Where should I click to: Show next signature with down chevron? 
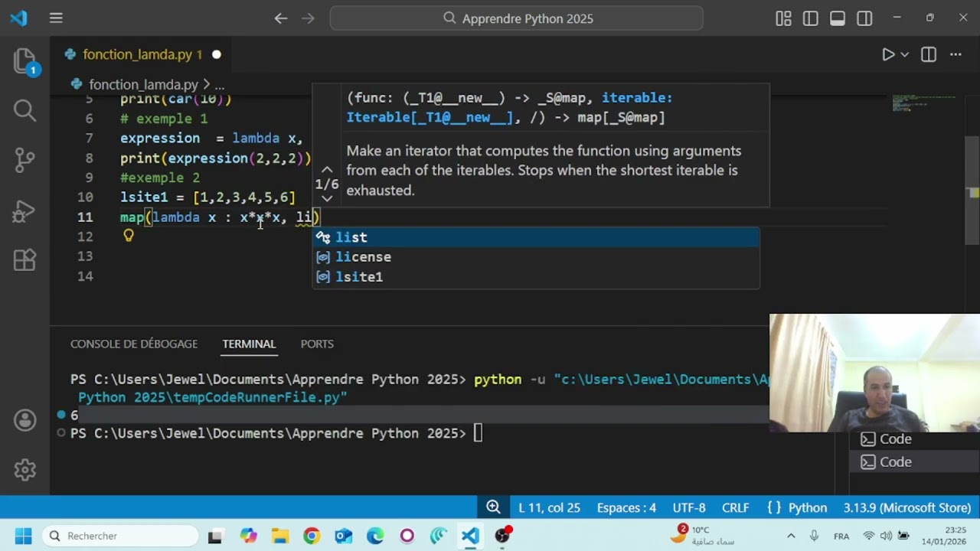tap(327, 198)
